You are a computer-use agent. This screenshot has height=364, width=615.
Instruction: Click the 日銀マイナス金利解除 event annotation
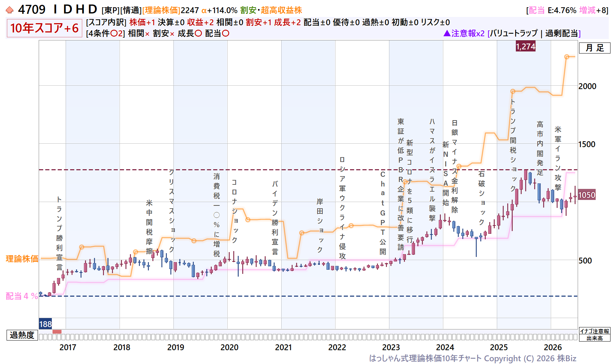pyautogui.click(x=455, y=166)
